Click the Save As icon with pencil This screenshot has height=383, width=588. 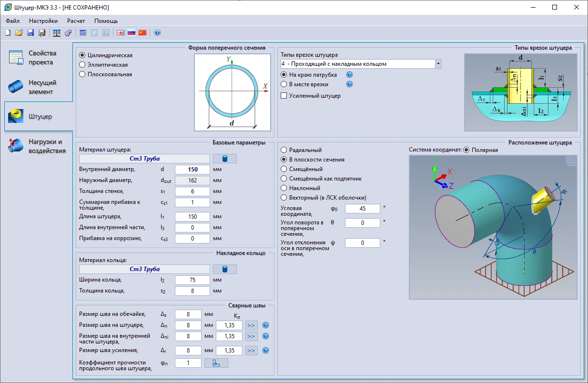42,33
